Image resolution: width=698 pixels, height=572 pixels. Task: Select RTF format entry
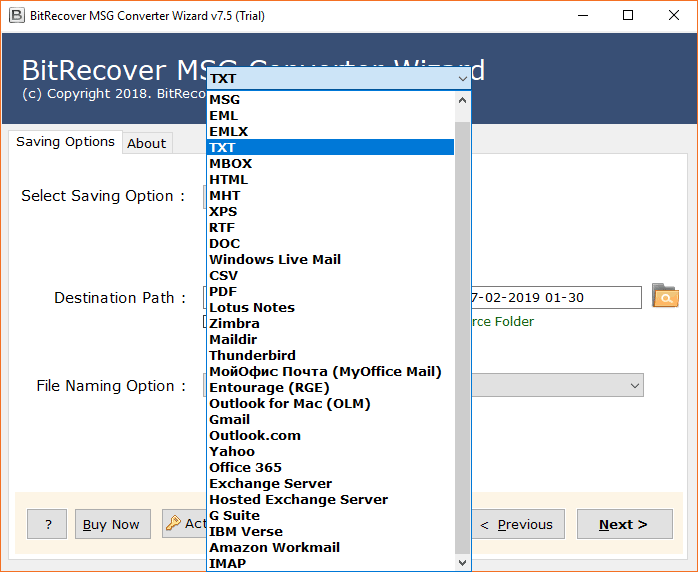pos(330,228)
